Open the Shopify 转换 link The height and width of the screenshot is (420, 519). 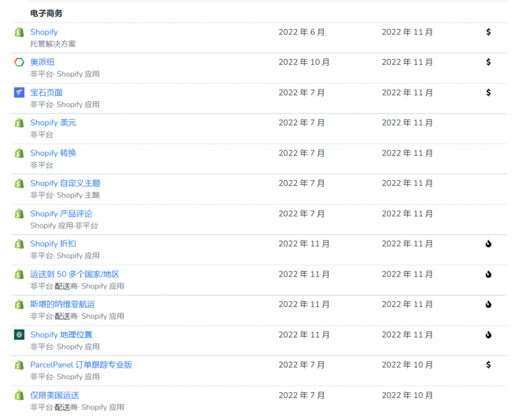coord(53,153)
